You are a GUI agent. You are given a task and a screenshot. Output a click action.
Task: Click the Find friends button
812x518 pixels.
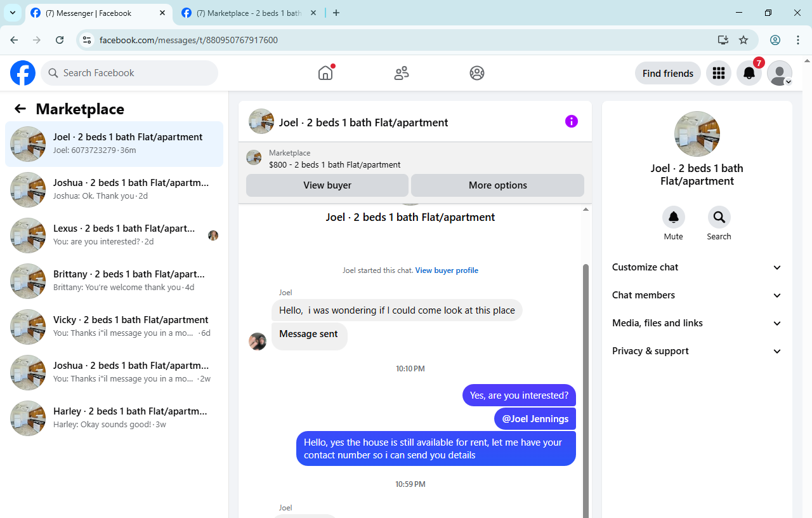[668, 74]
